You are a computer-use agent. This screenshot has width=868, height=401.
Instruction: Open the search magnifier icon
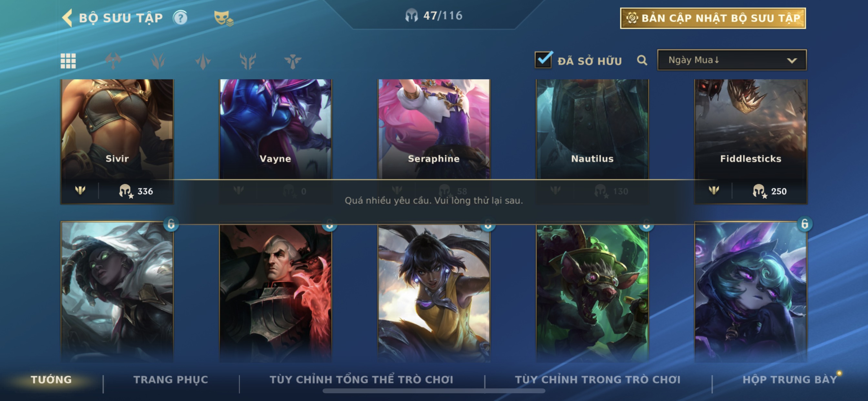click(642, 60)
